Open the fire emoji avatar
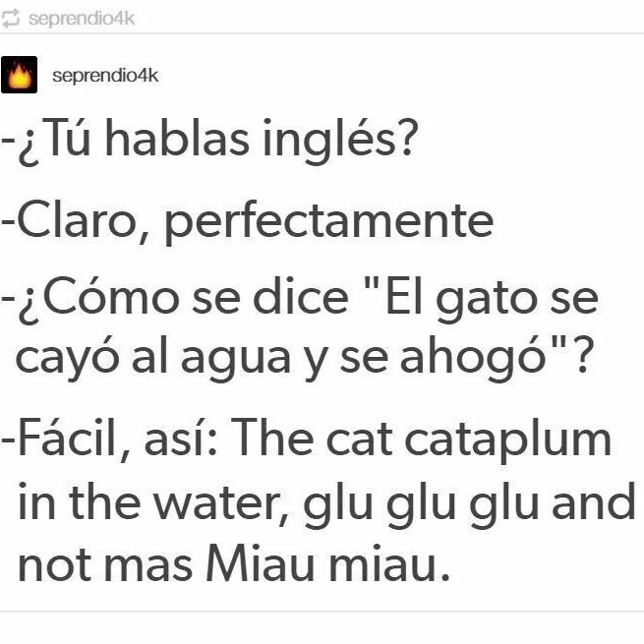This screenshot has width=644, height=644. tap(20, 75)
